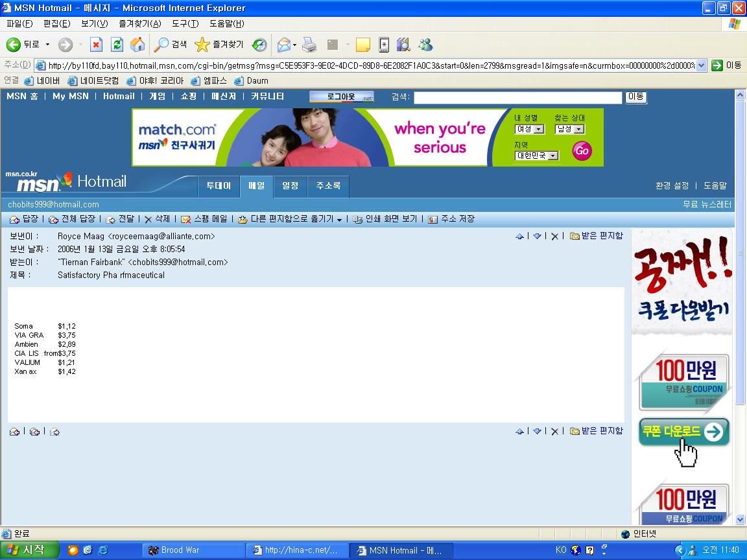Click 로그아웃 .net button
747x560 pixels.
[x=342, y=97]
